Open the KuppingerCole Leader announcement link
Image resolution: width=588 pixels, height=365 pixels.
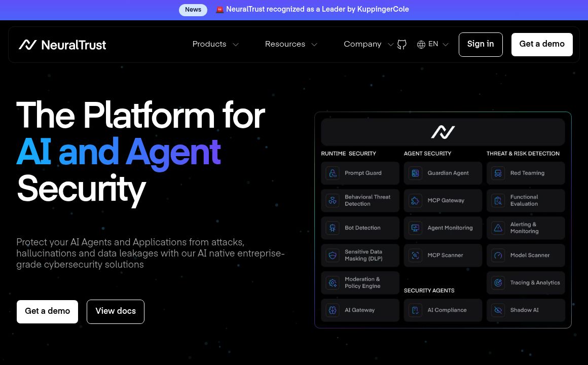317,10
